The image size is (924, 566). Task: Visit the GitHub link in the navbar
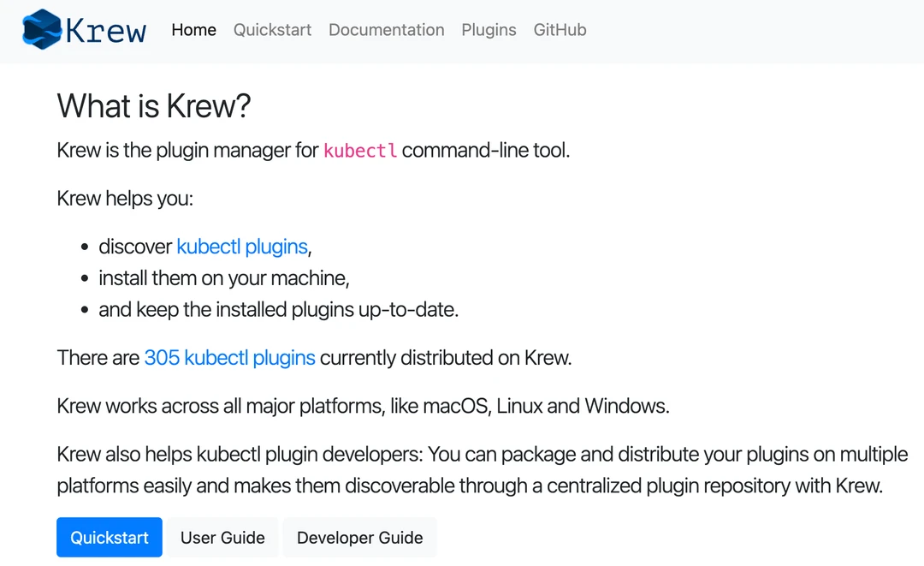pyautogui.click(x=560, y=30)
